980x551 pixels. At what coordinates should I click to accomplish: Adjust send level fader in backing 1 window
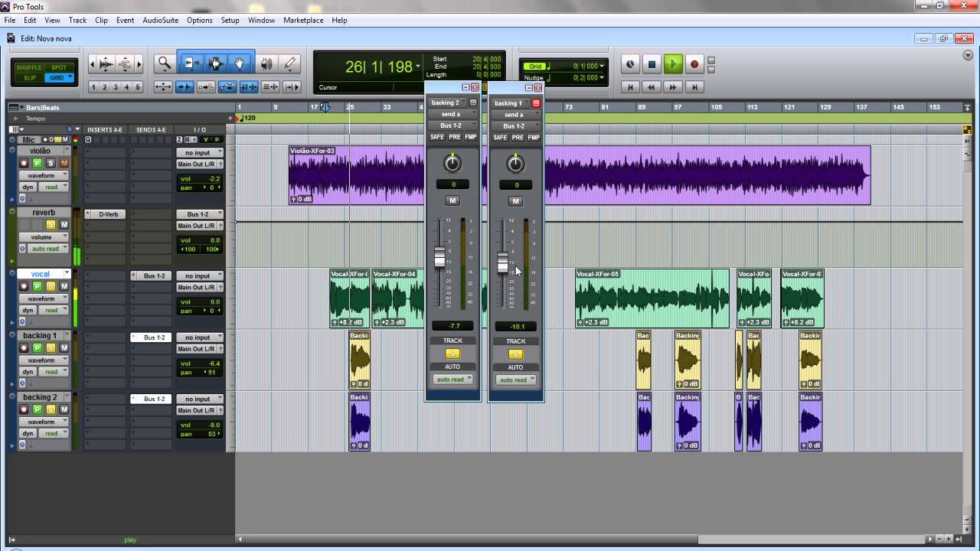[x=503, y=264]
